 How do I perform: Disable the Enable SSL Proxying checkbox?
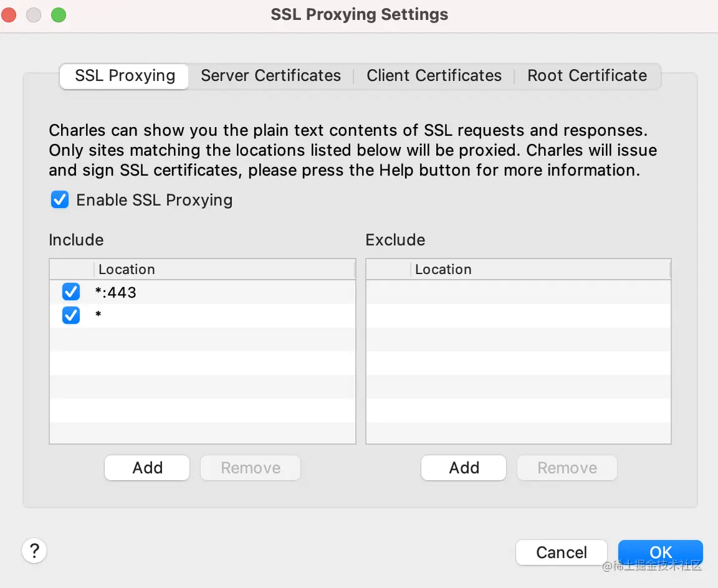[60, 200]
